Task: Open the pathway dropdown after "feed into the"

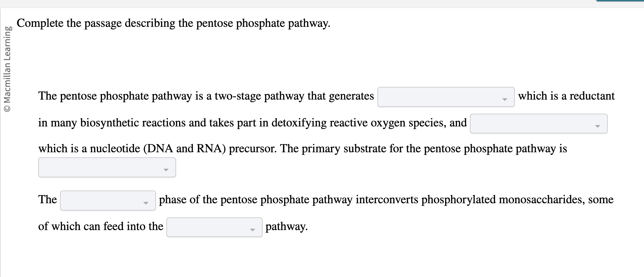Action: pyautogui.click(x=214, y=227)
